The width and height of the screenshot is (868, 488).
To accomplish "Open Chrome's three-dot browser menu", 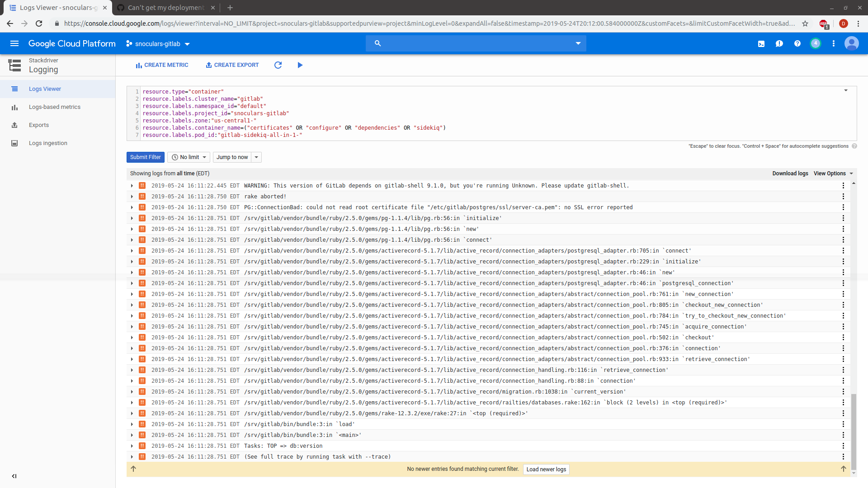I will [x=859, y=23].
